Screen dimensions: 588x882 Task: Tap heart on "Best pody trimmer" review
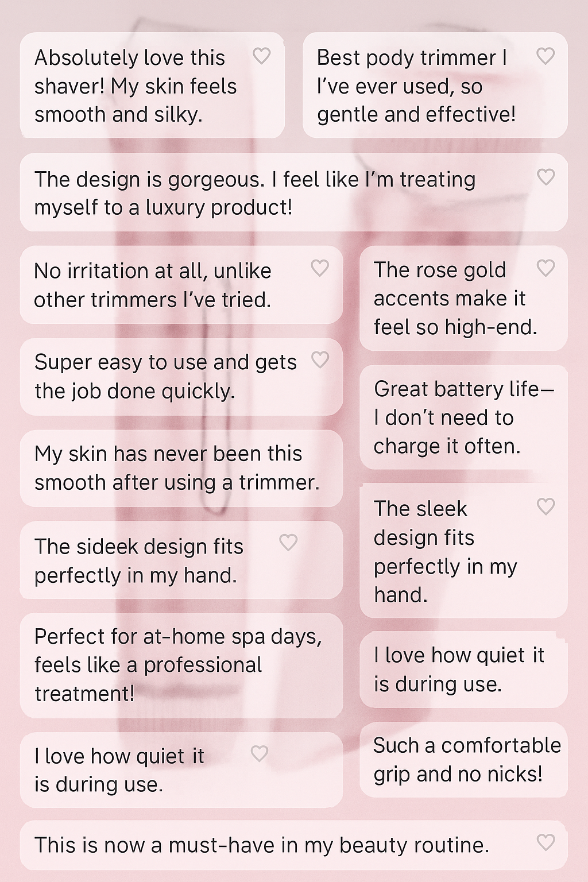pos(546,56)
